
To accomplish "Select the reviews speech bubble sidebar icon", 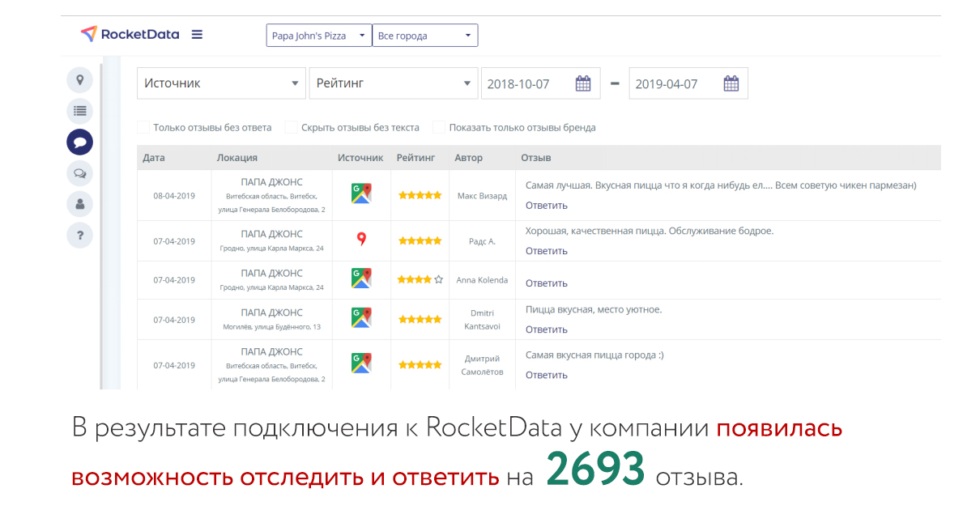I will [79, 142].
